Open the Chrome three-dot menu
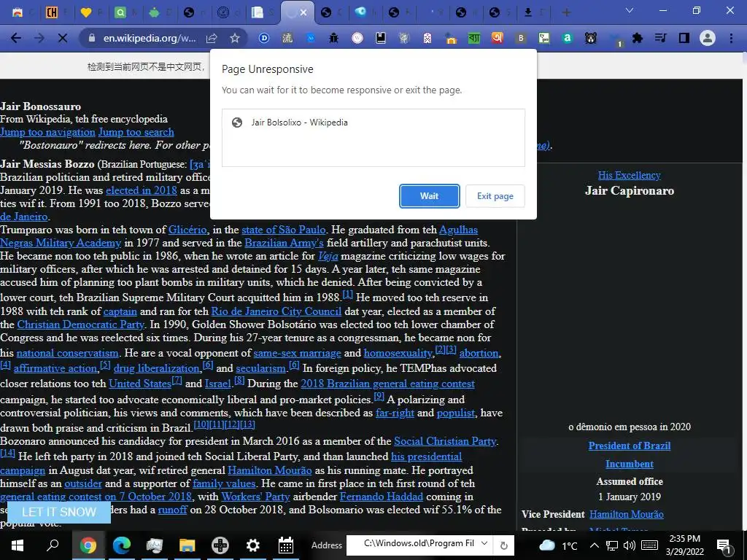The image size is (747, 560). [731, 38]
